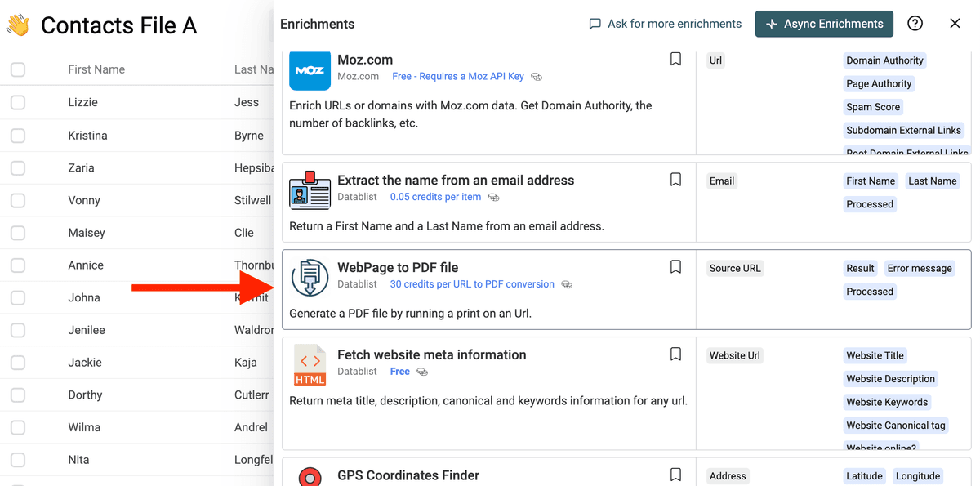The height and width of the screenshot is (486, 980).
Task: Bookmark the GPS Coordinates Finder enrichment
Action: coord(675,475)
